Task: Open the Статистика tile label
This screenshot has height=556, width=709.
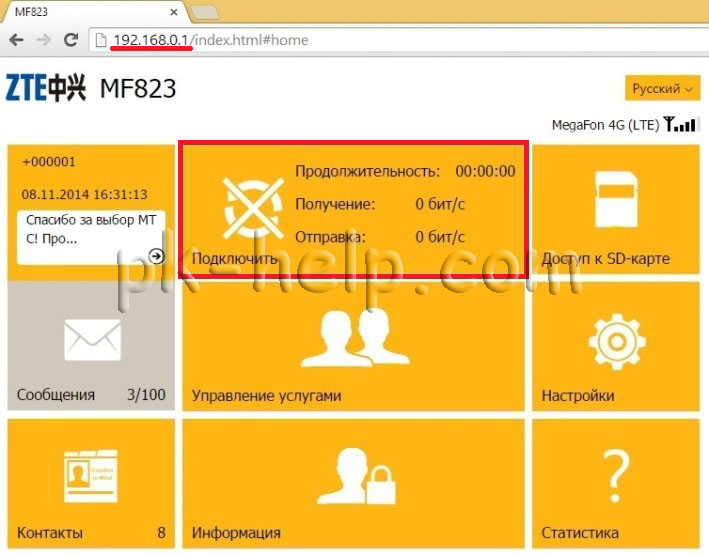Action: 580,532
